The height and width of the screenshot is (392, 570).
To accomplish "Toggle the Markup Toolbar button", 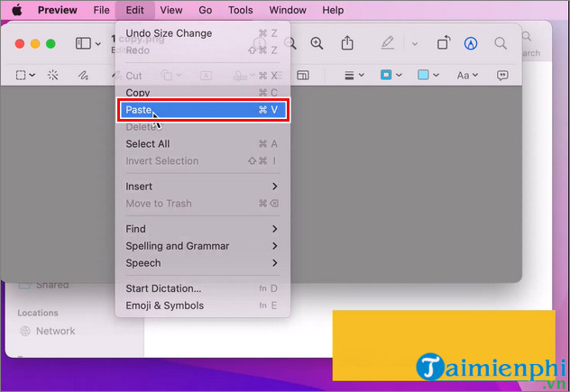I will 471,43.
